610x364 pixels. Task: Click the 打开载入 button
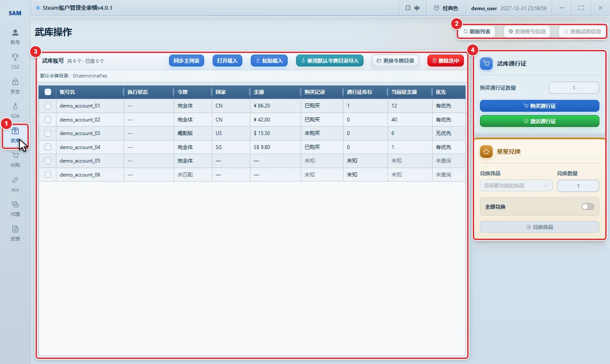pyautogui.click(x=227, y=61)
